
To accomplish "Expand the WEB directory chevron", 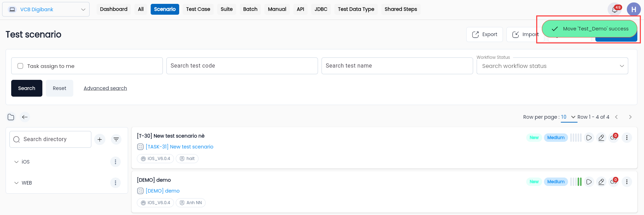I will tap(16, 183).
